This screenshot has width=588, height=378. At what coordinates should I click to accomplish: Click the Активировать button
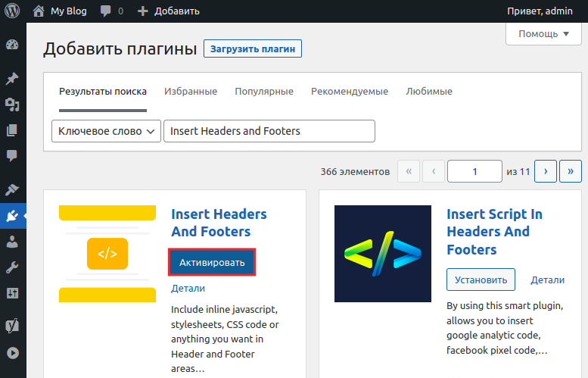pyautogui.click(x=212, y=262)
